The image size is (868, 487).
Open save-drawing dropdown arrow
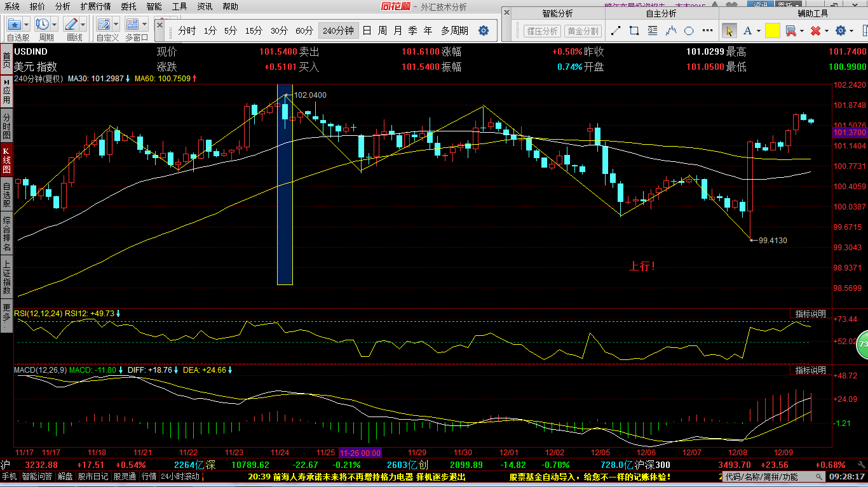(801, 31)
